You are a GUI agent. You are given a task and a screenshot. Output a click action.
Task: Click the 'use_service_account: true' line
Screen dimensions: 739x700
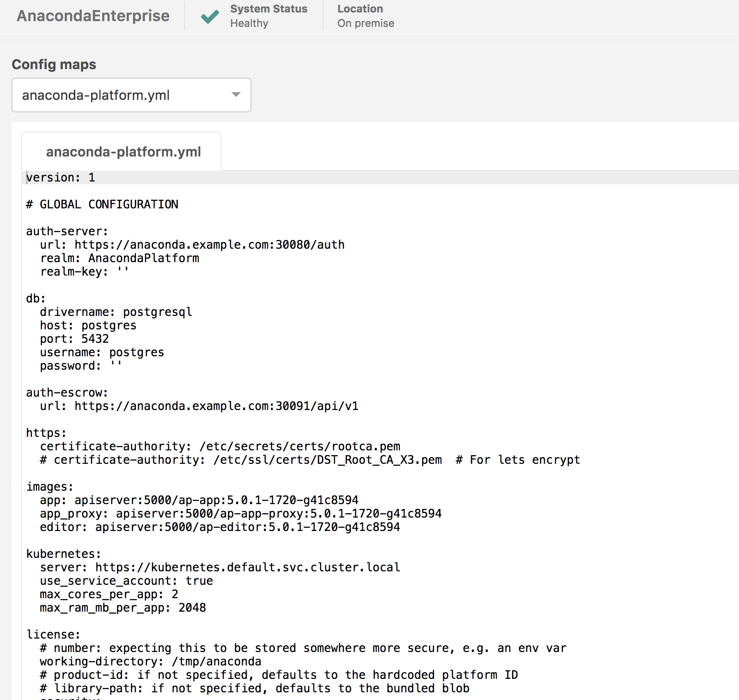point(127,581)
